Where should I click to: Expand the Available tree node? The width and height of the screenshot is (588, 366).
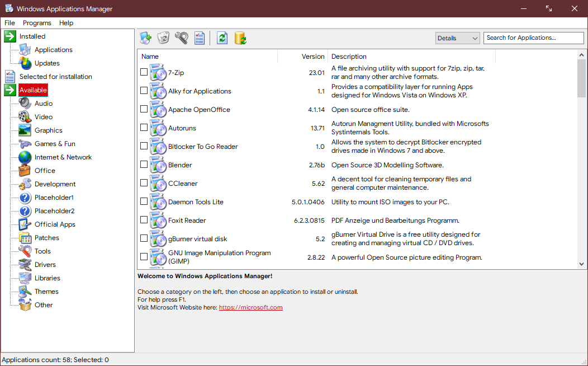10,90
